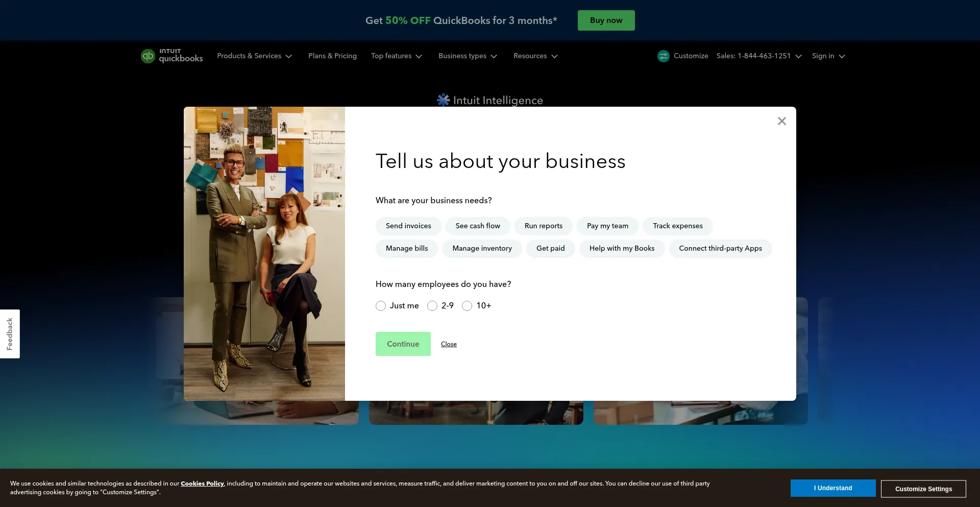Click the QuickBooks logo icon

[x=148, y=56]
